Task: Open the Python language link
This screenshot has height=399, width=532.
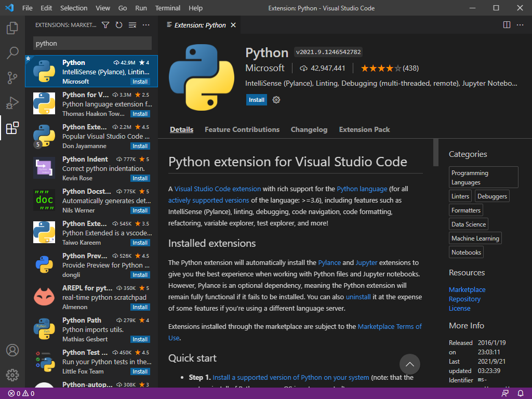Action: [x=362, y=189]
